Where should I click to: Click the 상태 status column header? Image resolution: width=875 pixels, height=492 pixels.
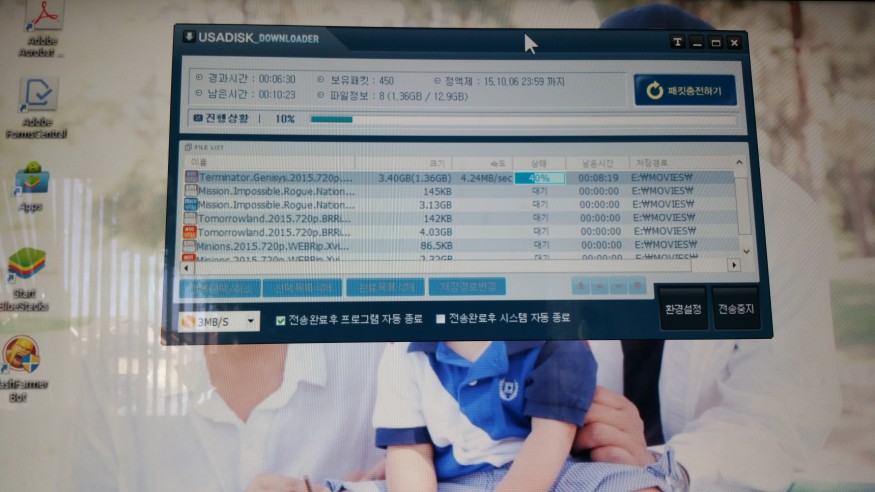point(539,162)
